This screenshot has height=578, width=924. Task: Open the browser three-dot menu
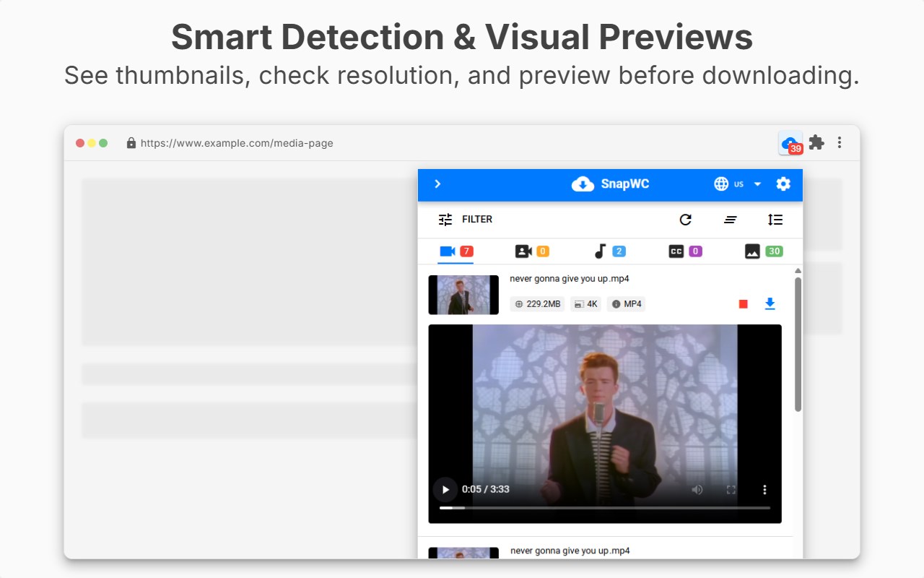(840, 142)
